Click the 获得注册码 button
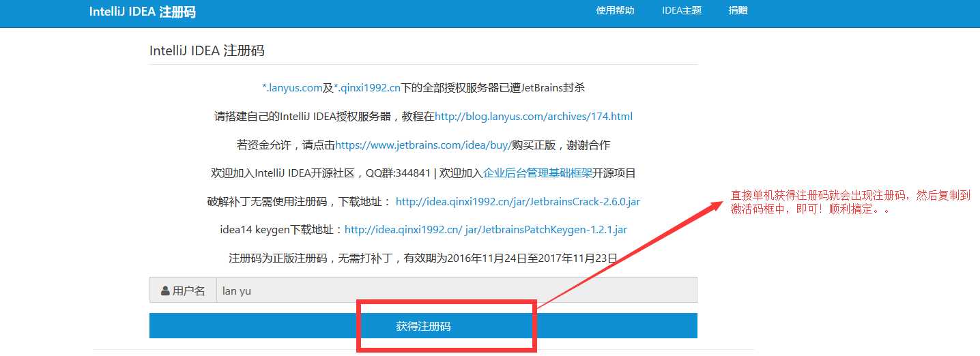 423,326
